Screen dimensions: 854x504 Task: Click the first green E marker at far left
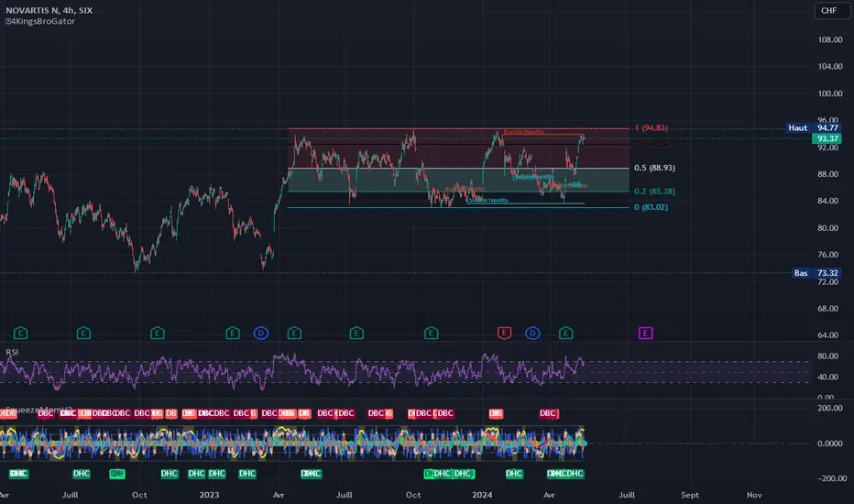coord(20,333)
